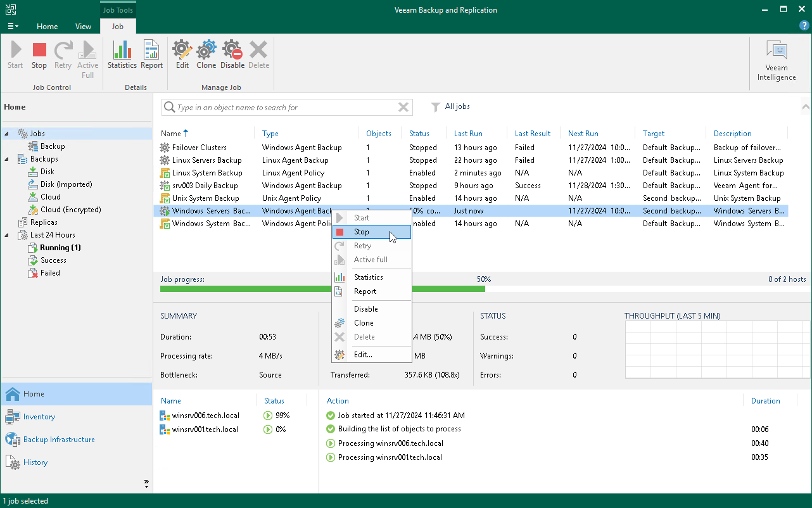The width and height of the screenshot is (812, 508).
Task: Go to Backup Infrastructure view
Action: pos(59,440)
